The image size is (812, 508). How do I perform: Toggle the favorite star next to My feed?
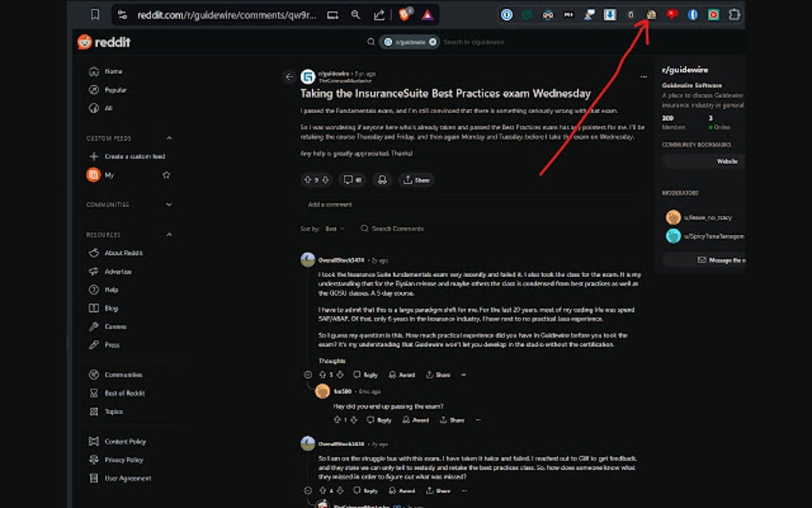(166, 174)
